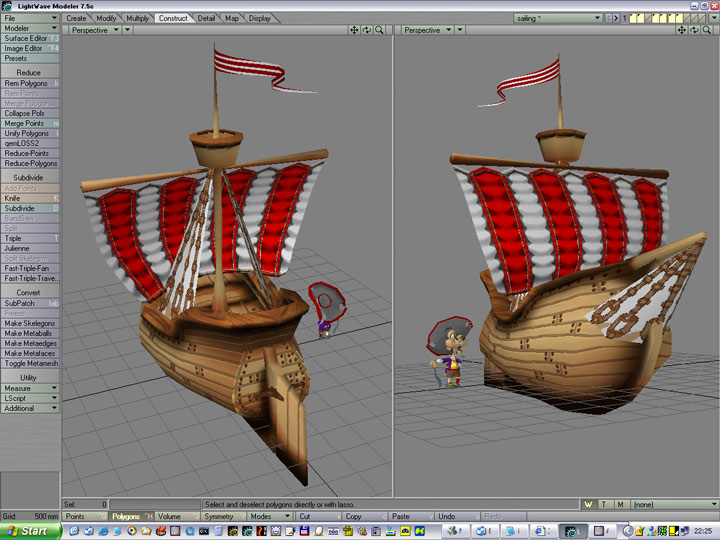Open the right viewport render style arrow

(460, 30)
